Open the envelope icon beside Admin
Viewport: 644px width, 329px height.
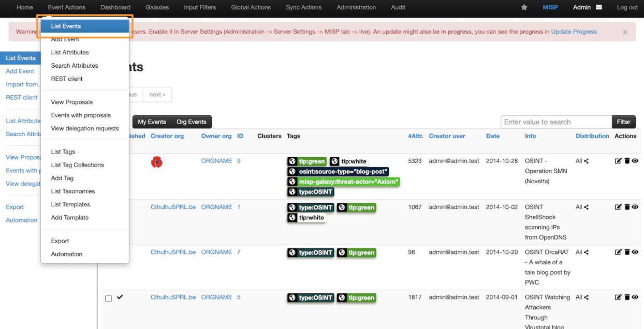[x=599, y=7]
